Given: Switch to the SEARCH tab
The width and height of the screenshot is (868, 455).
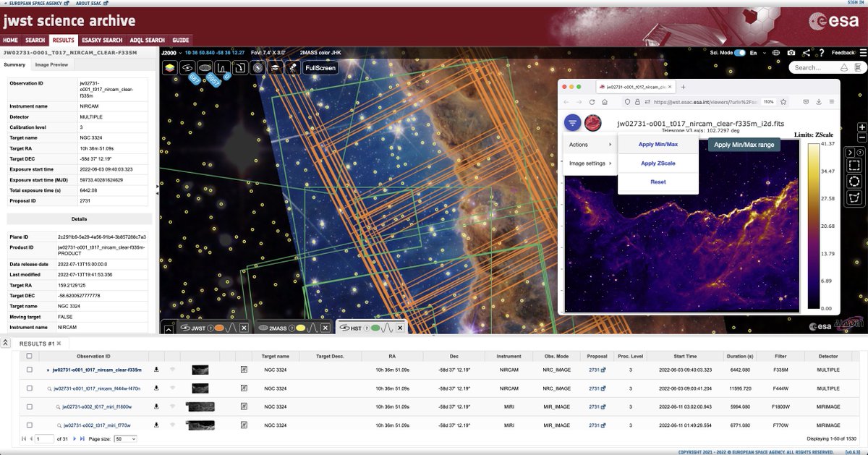Looking at the screenshot, I should pyautogui.click(x=35, y=41).
